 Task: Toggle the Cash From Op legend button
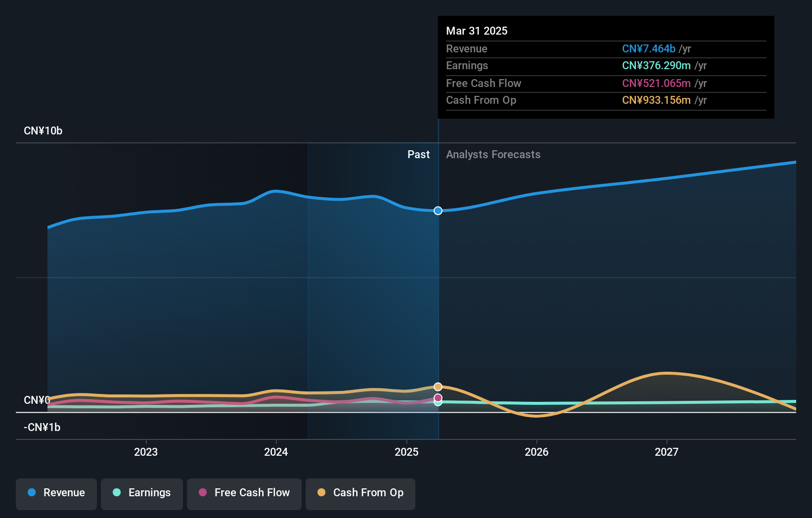coord(361,494)
